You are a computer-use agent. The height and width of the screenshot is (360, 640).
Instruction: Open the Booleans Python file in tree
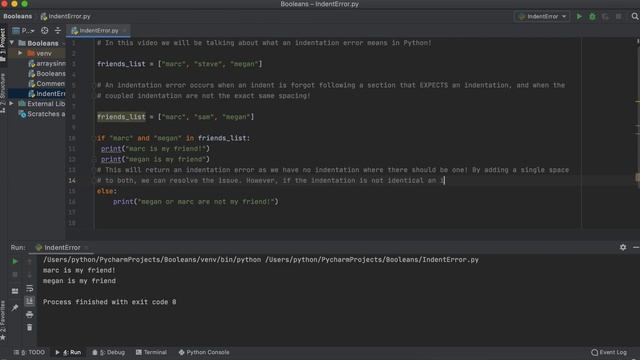(x=47, y=73)
